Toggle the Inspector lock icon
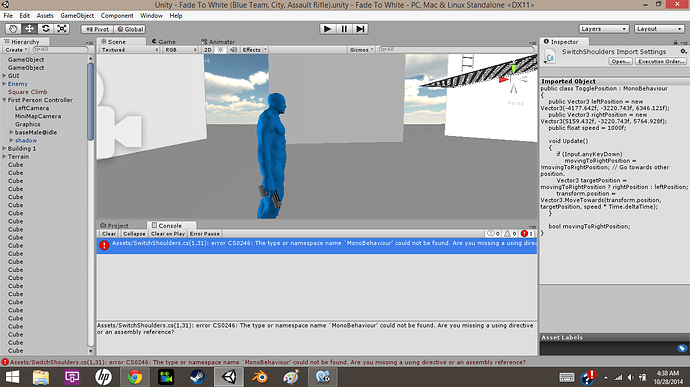The image size is (690, 387). [x=675, y=42]
